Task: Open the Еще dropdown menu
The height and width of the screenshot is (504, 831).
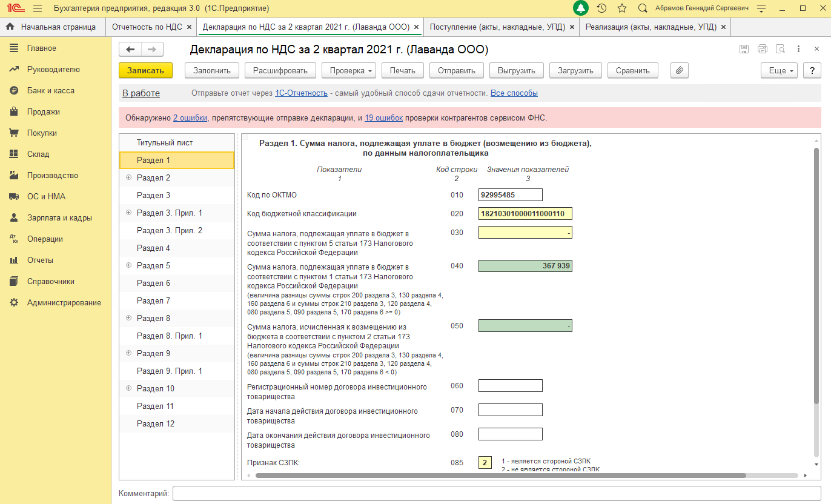Action: (x=780, y=70)
